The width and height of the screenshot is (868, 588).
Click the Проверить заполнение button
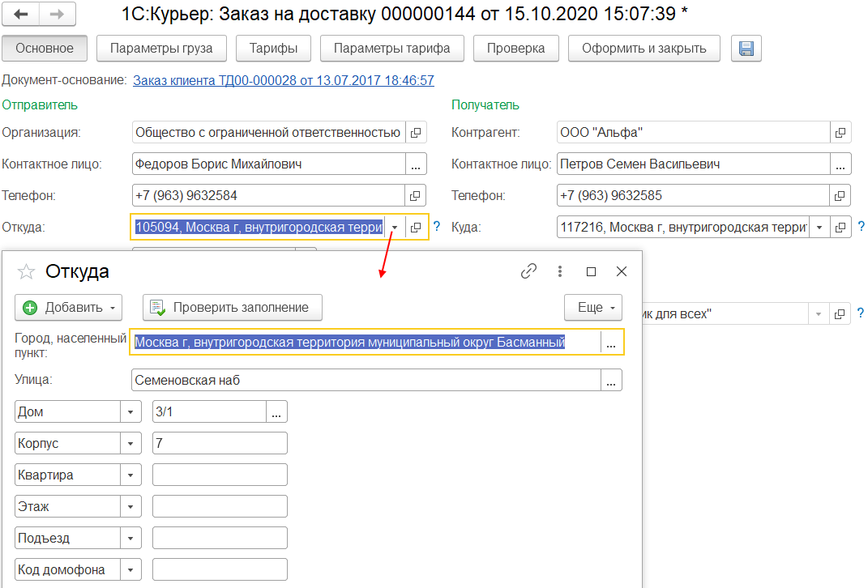[x=232, y=308]
